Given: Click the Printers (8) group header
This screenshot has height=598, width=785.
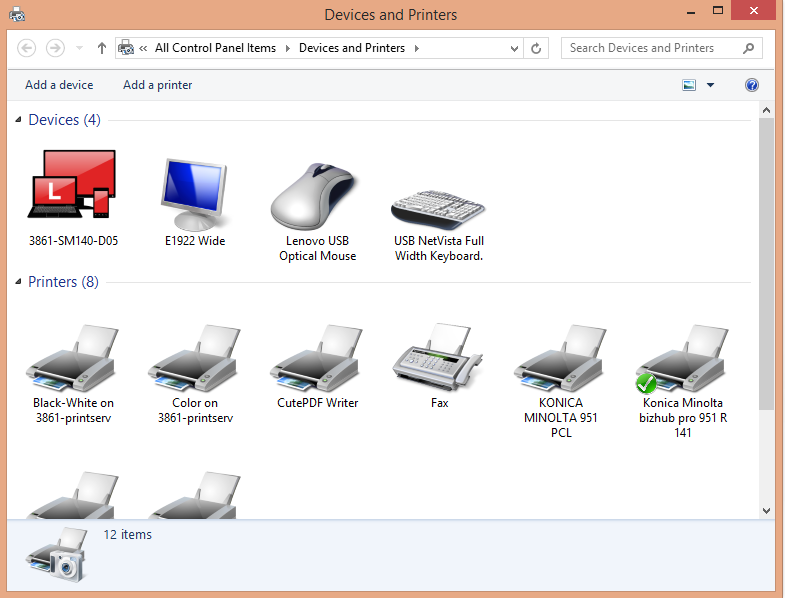Looking at the screenshot, I should (x=64, y=282).
